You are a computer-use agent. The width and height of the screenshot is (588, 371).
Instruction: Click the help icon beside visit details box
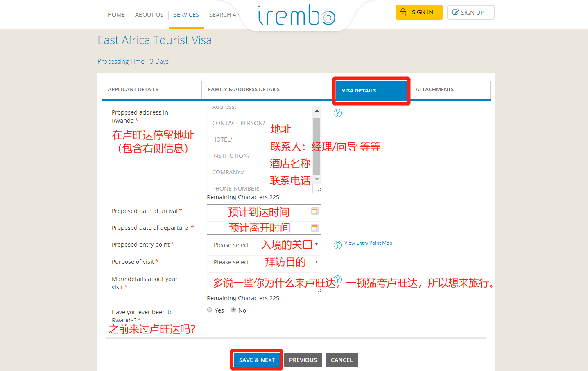338,279
